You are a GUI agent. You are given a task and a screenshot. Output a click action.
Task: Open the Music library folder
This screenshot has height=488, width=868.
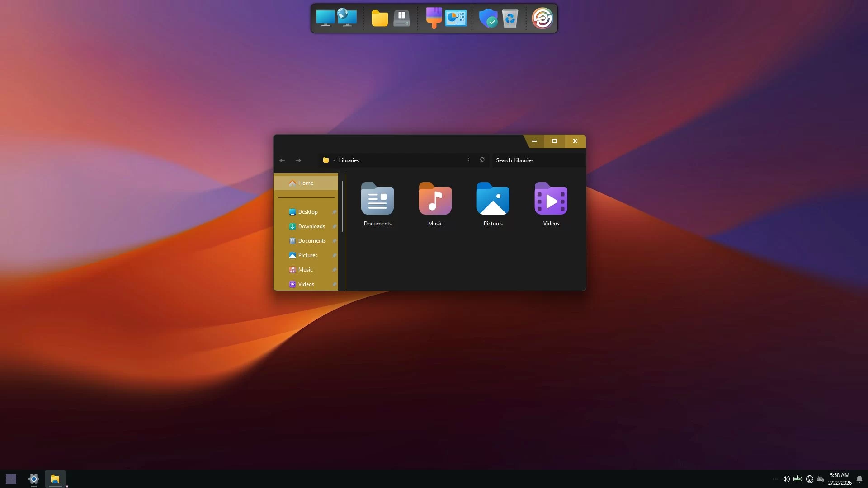(x=435, y=204)
